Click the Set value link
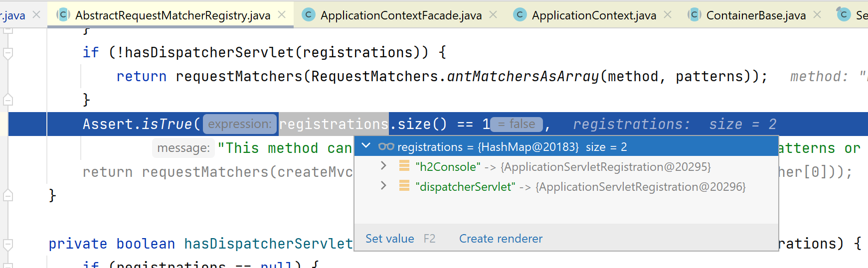The image size is (868, 268). coord(390,239)
